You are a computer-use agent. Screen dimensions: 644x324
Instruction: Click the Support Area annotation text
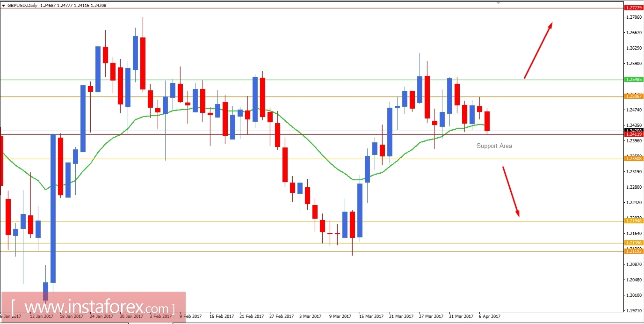tap(494, 146)
